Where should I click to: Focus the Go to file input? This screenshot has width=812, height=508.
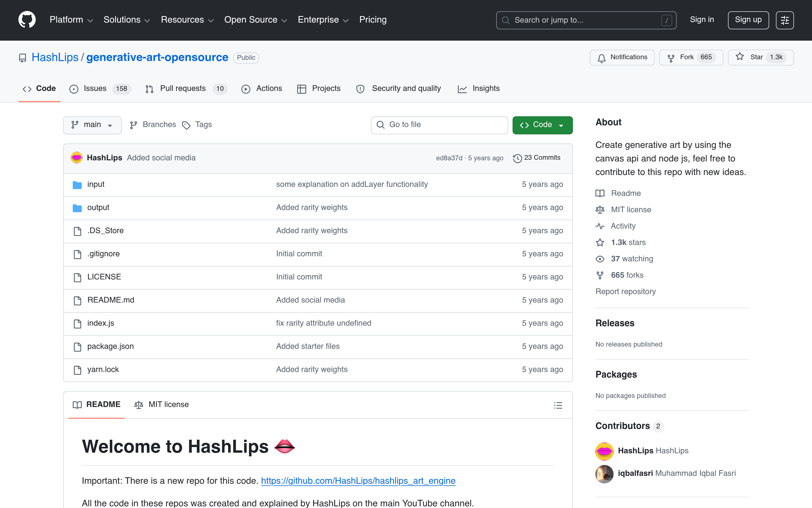439,125
